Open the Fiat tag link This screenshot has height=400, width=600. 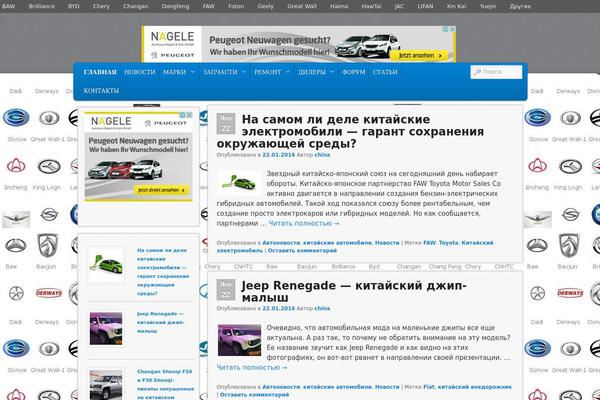pyautogui.click(x=429, y=387)
